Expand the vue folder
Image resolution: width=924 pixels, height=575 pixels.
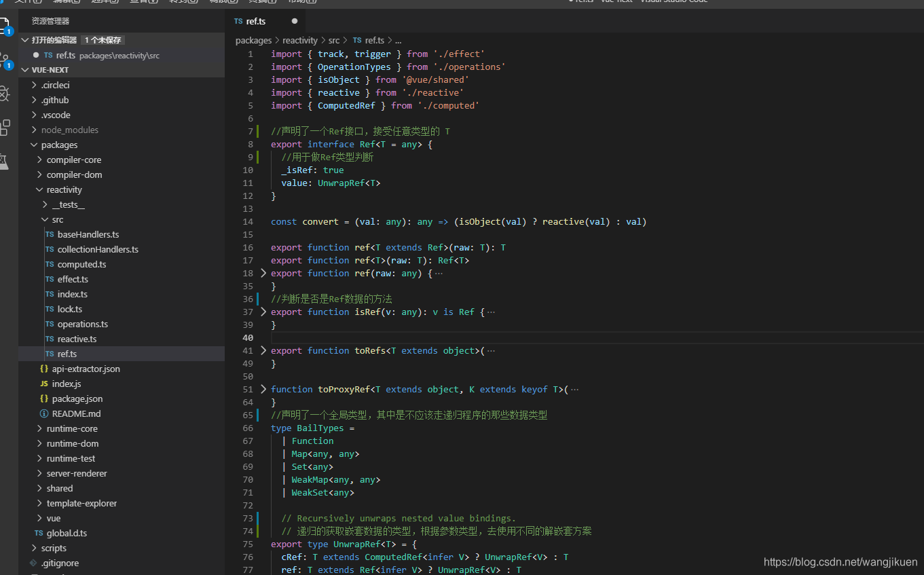tap(39, 518)
